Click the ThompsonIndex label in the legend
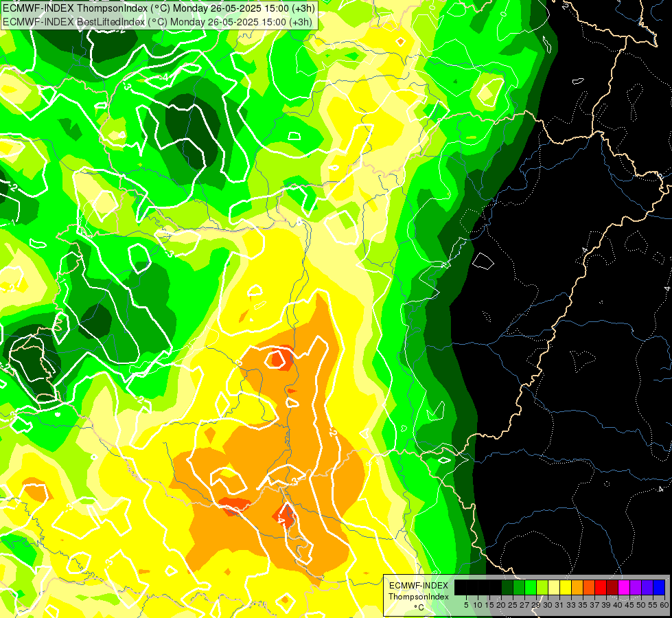This screenshot has width=672, height=618. click(419, 597)
